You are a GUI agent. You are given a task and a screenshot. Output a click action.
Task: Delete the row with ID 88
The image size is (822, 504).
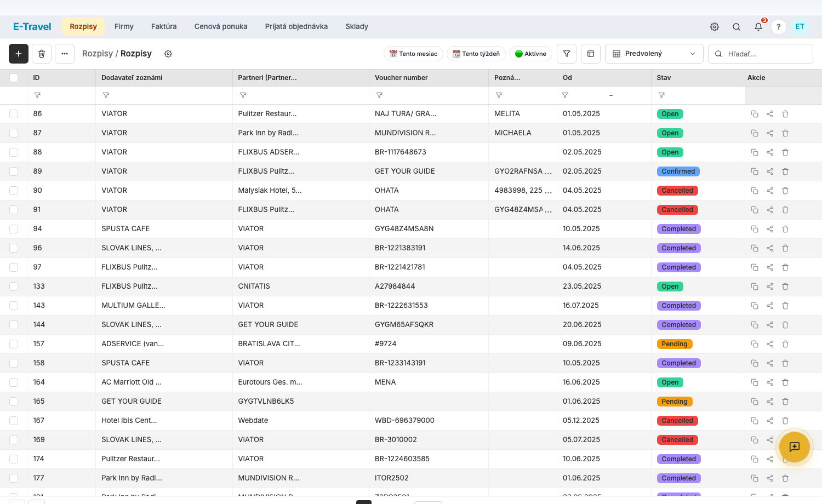click(785, 152)
